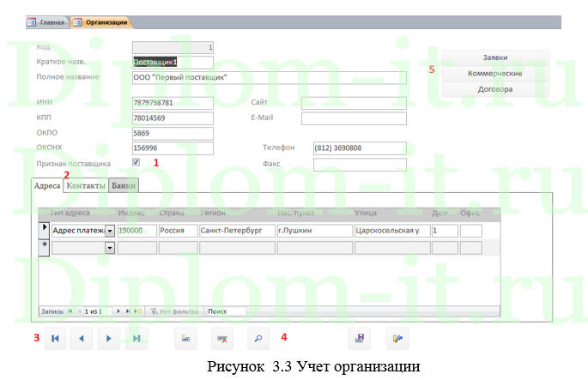Click the 'Телефон' field (812) 3690808
The width and height of the screenshot is (588, 380).
(360, 148)
